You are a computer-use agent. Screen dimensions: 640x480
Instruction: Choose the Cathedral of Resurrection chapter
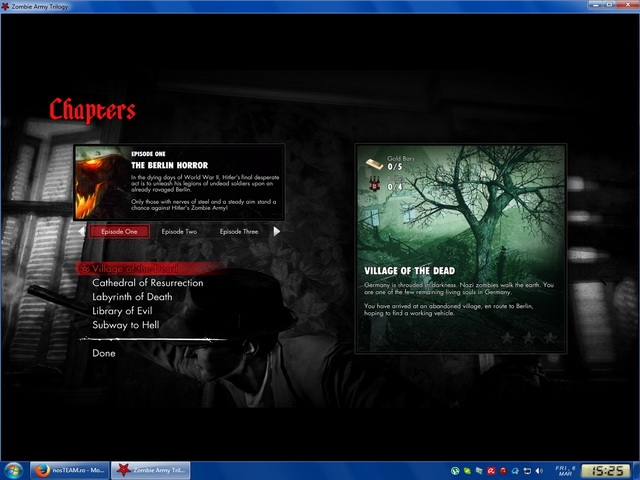(x=148, y=283)
